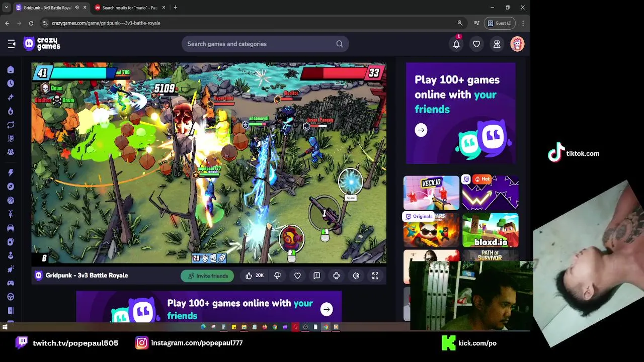644x362 pixels.
Task: Focus the Search games and categories field
Action: [265, 44]
